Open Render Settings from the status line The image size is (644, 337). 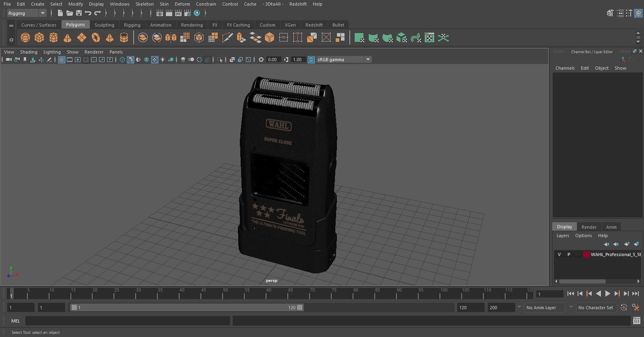pos(188,13)
